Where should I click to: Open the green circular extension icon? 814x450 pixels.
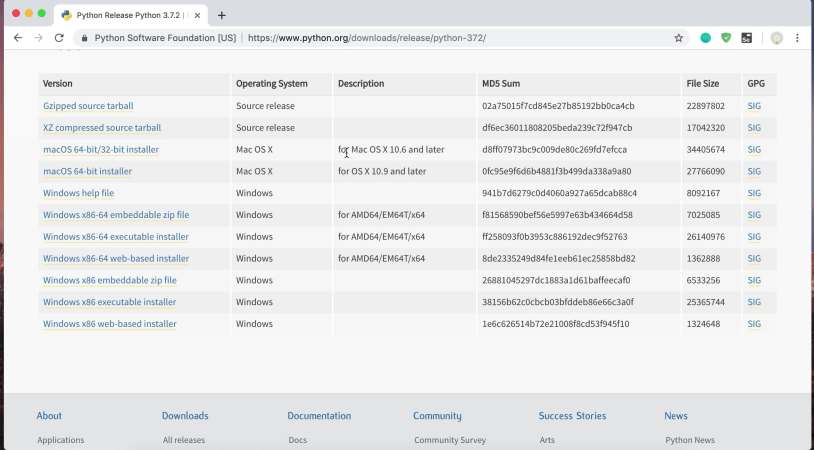[x=706, y=38]
